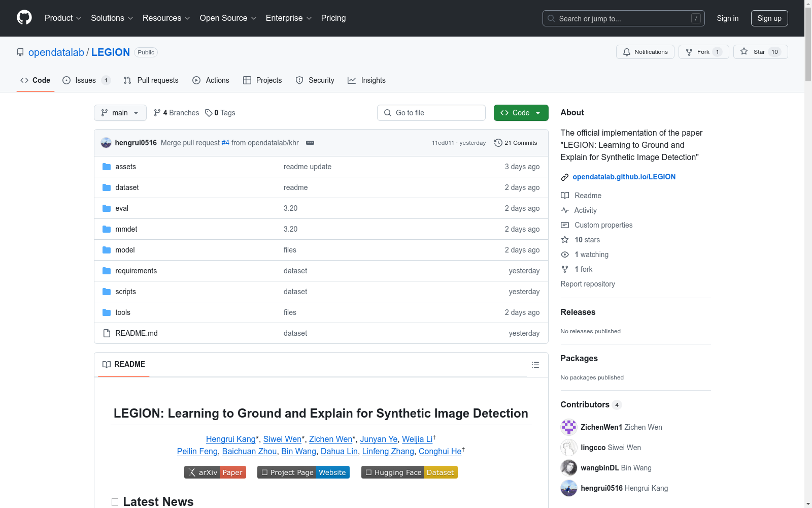The height and width of the screenshot is (508, 812).
Task: Click wangbinDL contributor avatar
Action: pos(569,468)
